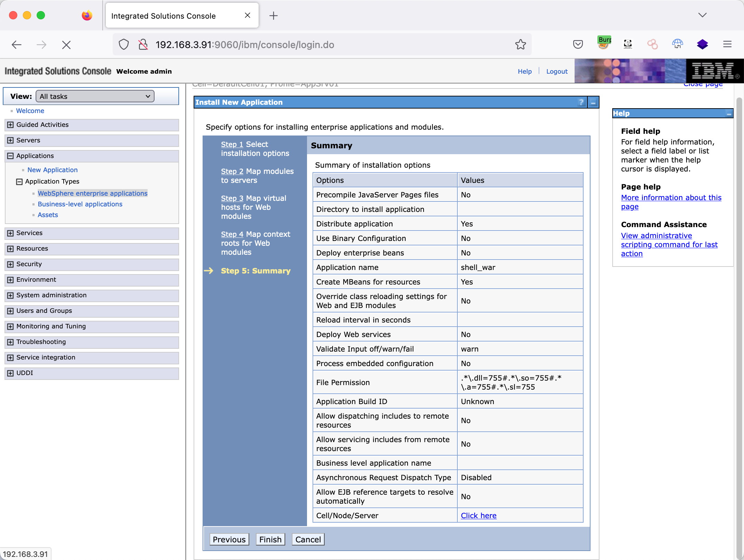
Task: Open WebSphere enterprise applications item
Action: click(92, 193)
